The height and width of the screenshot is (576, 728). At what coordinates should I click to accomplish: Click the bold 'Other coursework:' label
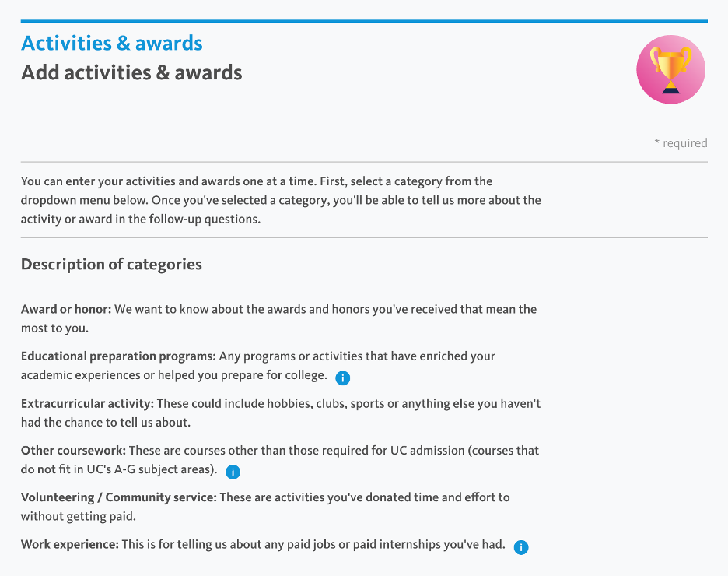click(74, 451)
